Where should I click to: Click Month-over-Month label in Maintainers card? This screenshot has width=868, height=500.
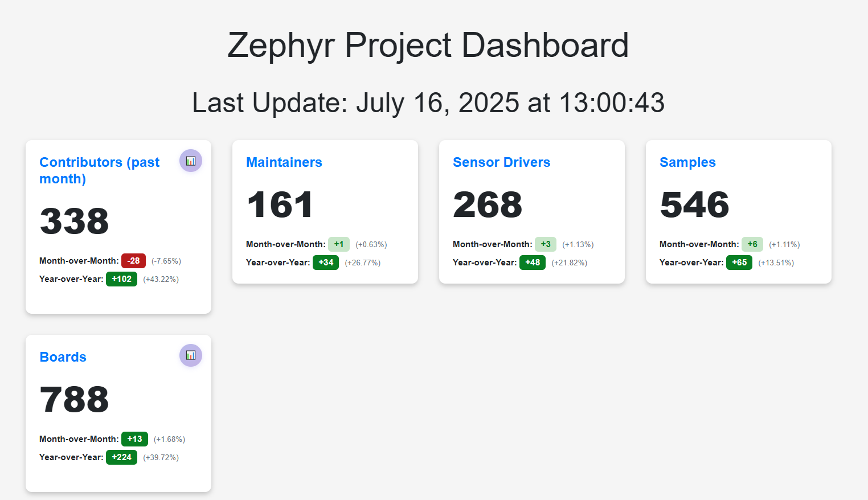(286, 244)
